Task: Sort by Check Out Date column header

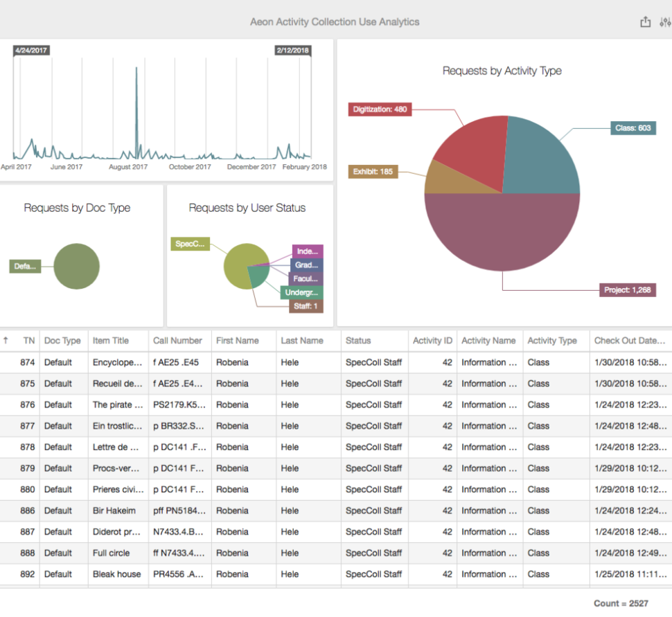Action: pyautogui.click(x=628, y=341)
